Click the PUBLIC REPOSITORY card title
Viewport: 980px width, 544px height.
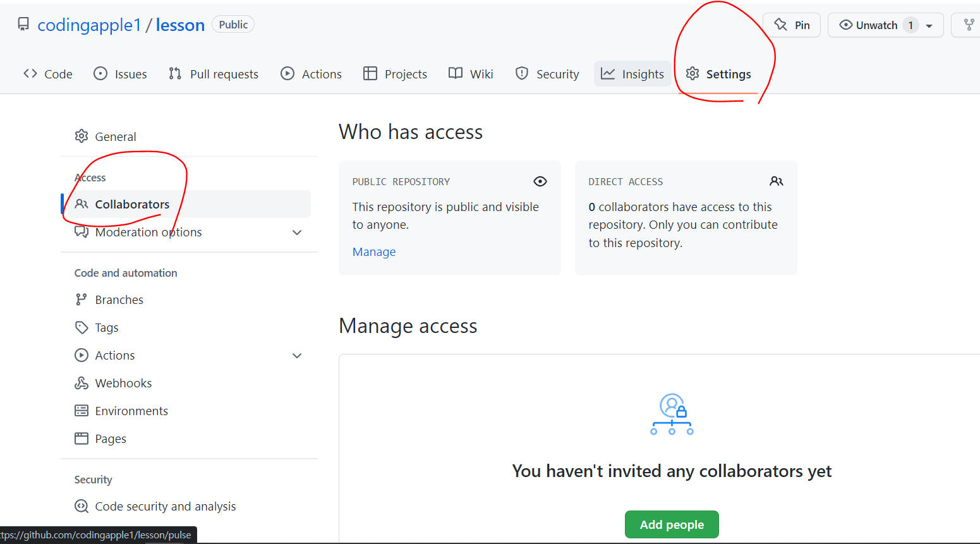401,182
